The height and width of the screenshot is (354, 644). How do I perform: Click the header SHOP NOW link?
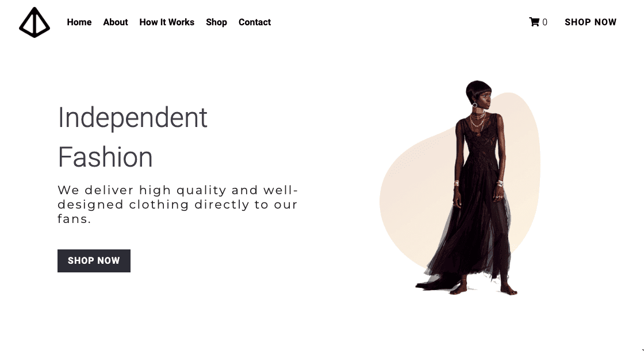590,22
